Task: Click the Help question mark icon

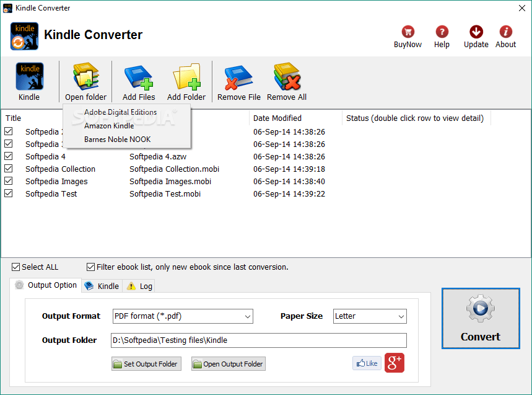Action: coord(442,31)
